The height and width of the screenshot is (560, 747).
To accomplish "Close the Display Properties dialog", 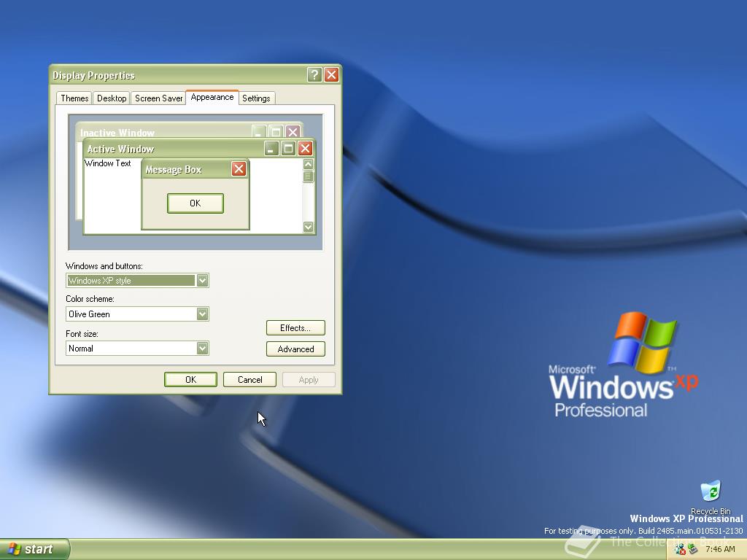I will [331, 75].
